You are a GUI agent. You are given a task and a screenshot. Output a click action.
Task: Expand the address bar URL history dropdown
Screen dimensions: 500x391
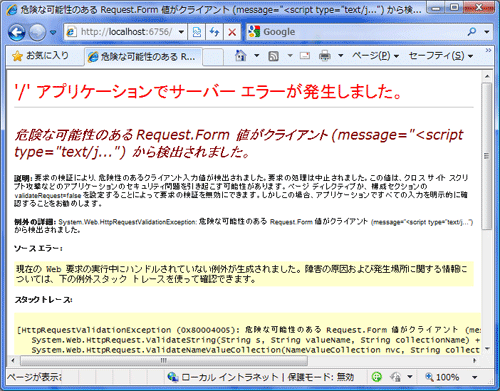pyautogui.click(x=181, y=32)
